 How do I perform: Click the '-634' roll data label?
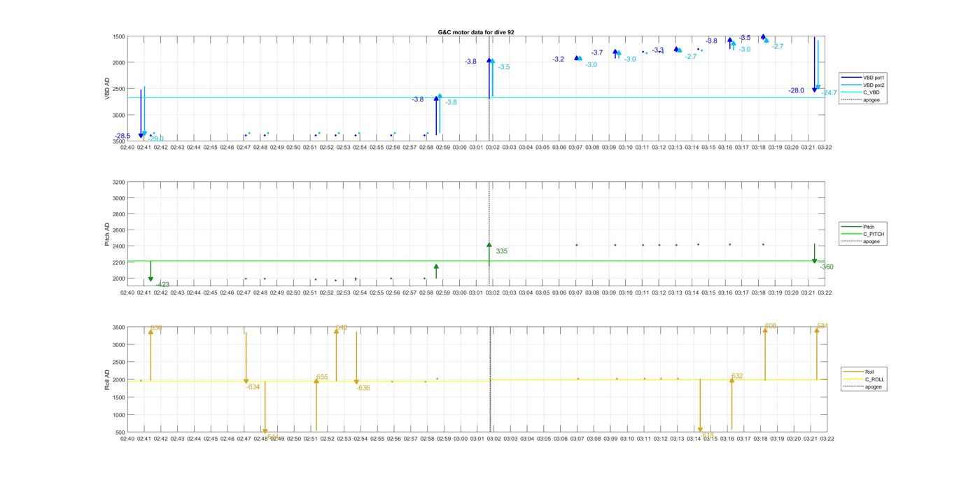coord(253,387)
